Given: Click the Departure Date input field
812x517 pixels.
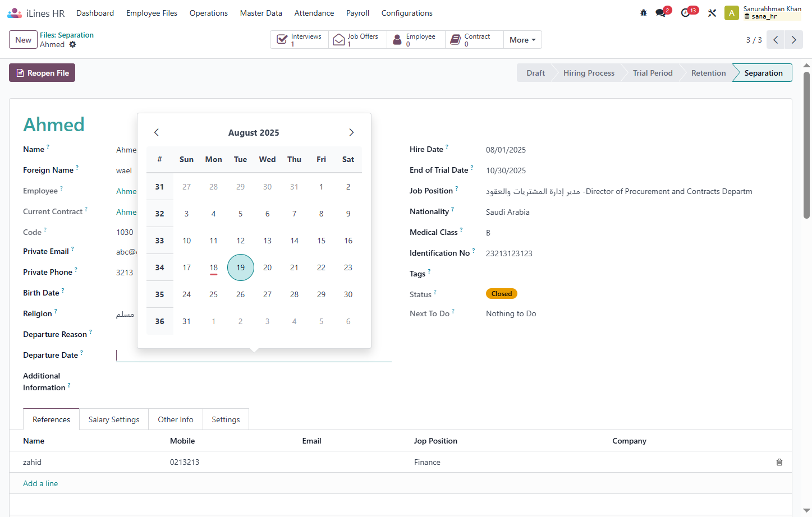Looking at the screenshot, I should pyautogui.click(x=254, y=355).
